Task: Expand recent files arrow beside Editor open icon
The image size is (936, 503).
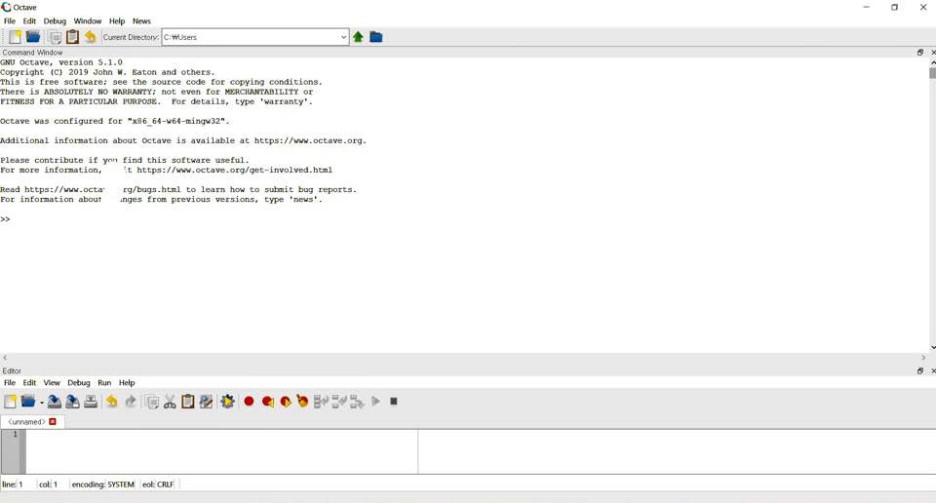Action: click(x=41, y=402)
